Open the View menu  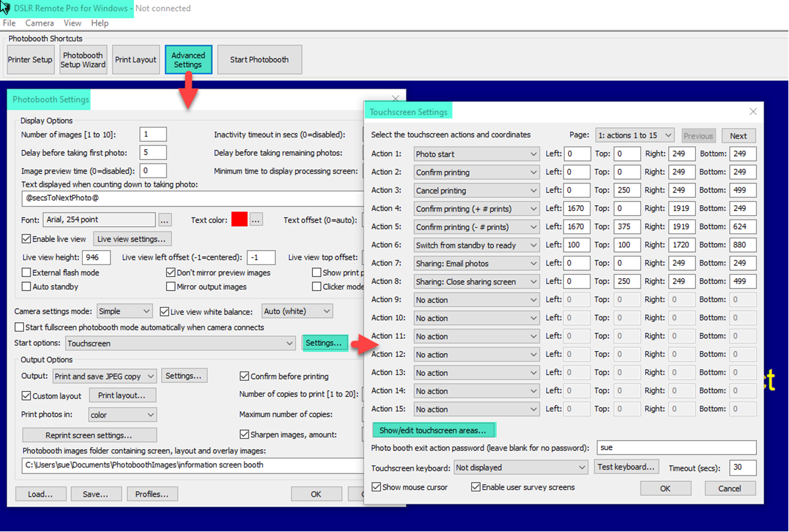[x=72, y=23]
